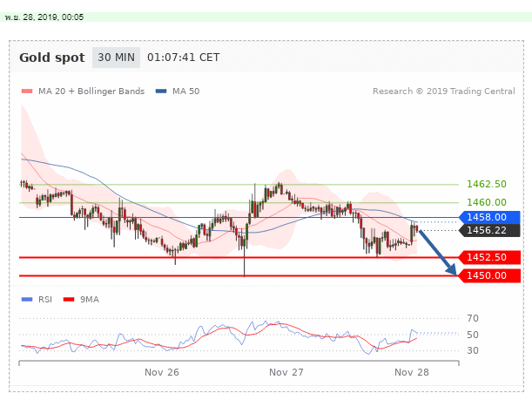Click the 01:07:41 CET timestamp
The width and height of the screenshot is (532, 400).
tap(183, 58)
